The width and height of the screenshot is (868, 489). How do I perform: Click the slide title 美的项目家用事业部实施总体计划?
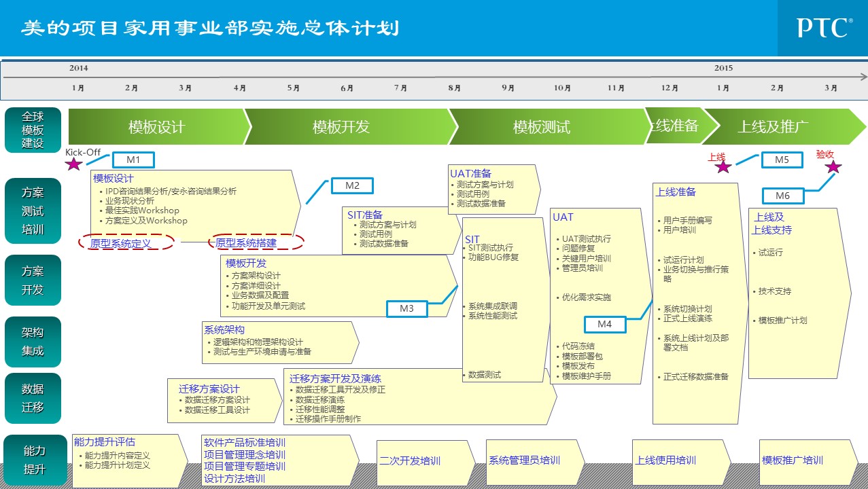tap(210, 28)
